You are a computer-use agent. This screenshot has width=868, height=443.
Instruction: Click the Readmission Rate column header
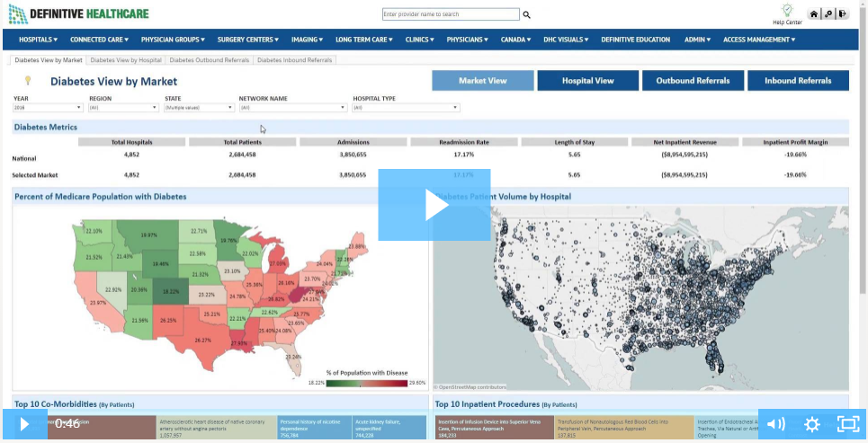tap(464, 142)
